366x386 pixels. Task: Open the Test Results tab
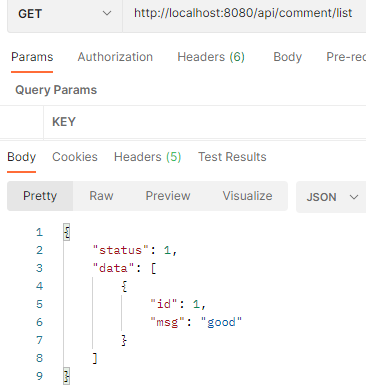(x=232, y=157)
